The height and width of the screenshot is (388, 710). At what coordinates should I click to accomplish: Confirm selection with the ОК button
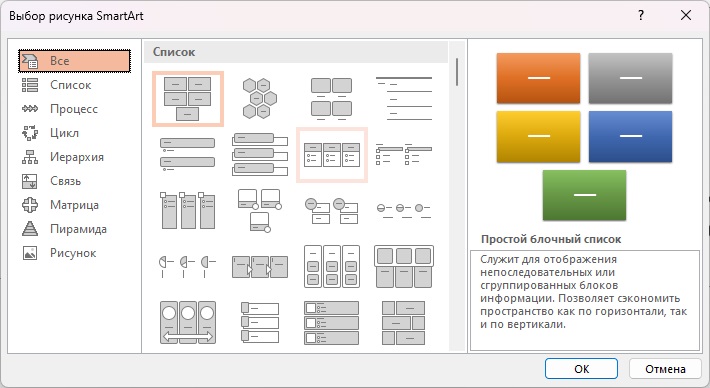pyautogui.click(x=581, y=369)
